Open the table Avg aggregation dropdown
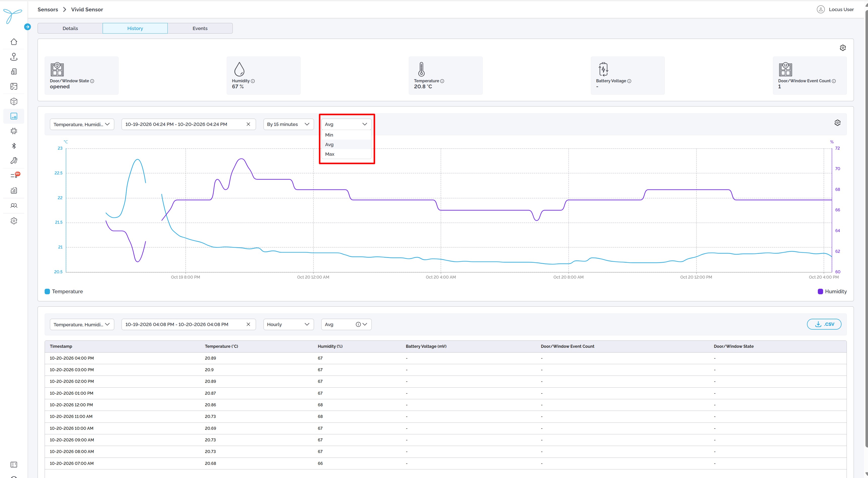 coord(346,325)
